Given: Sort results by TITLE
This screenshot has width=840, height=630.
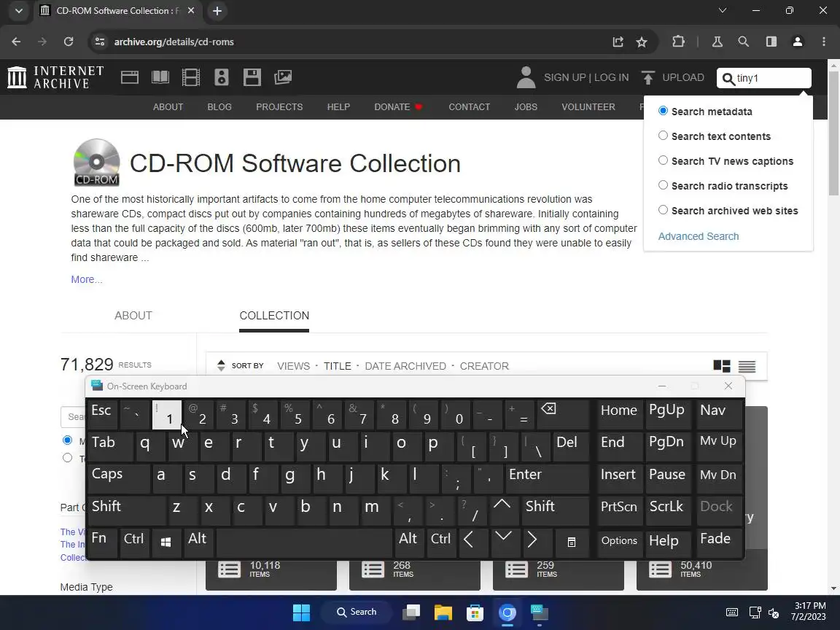Looking at the screenshot, I should coord(338,366).
